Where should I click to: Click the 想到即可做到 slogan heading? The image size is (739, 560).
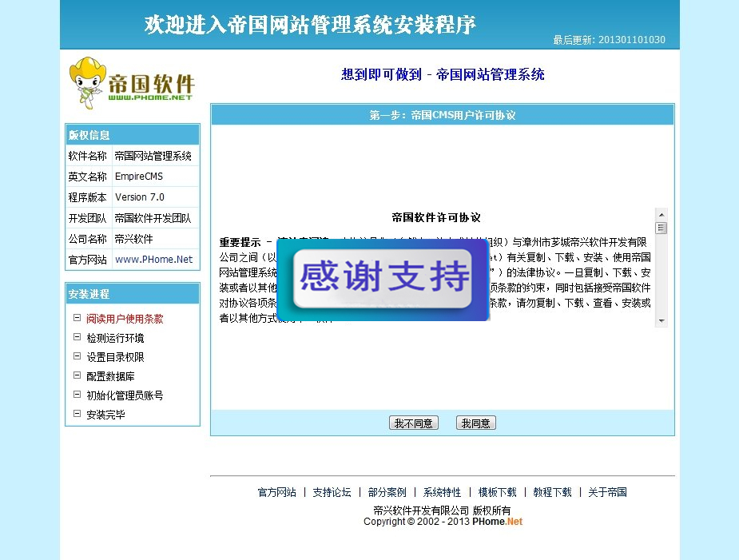tap(443, 74)
